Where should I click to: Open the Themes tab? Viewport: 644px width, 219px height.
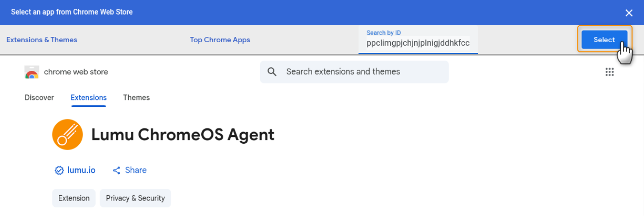136,98
